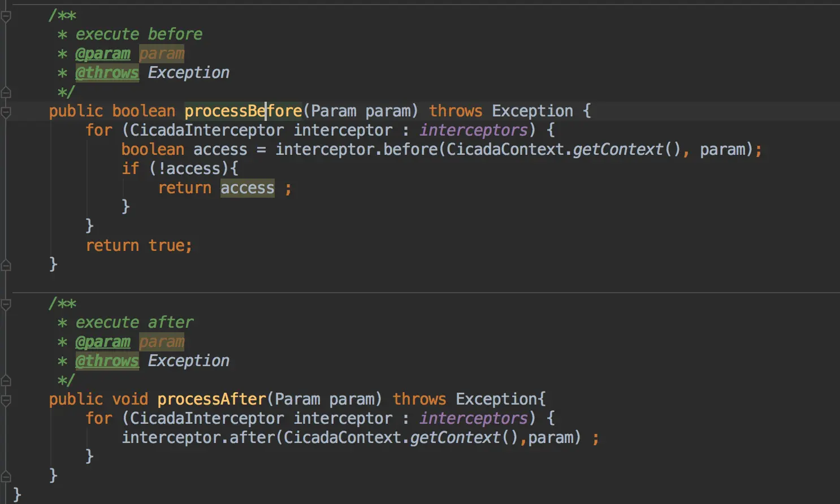Click fold marker at end of 'execute after' Javadoc
The width and height of the screenshot is (840, 504).
pos(6,380)
